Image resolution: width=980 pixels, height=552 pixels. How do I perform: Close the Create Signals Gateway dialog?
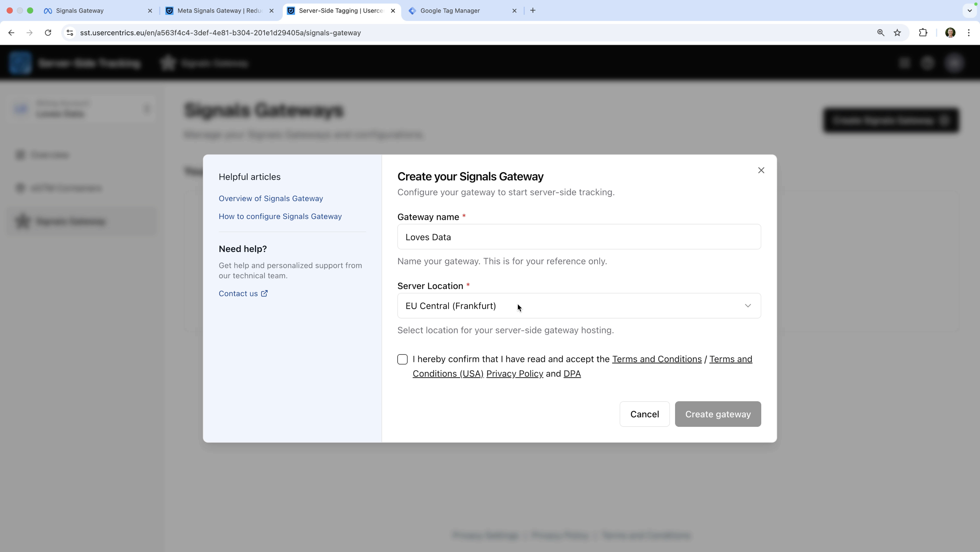click(x=761, y=170)
